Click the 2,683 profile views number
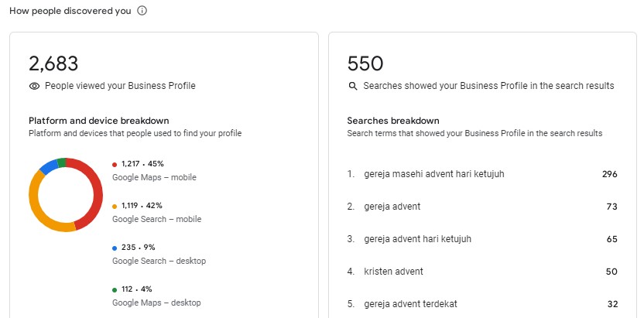Viewport: 644px width, 318px height. [53, 63]
